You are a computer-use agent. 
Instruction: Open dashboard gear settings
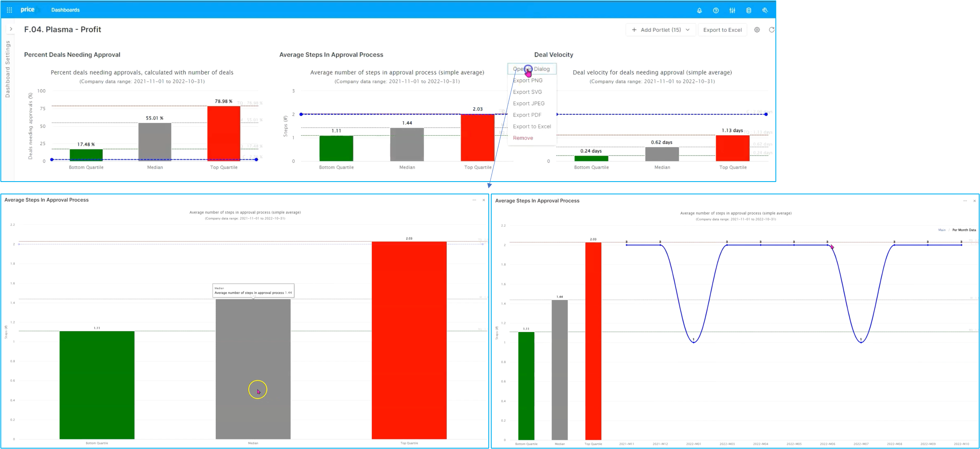(x=757, y=30)
